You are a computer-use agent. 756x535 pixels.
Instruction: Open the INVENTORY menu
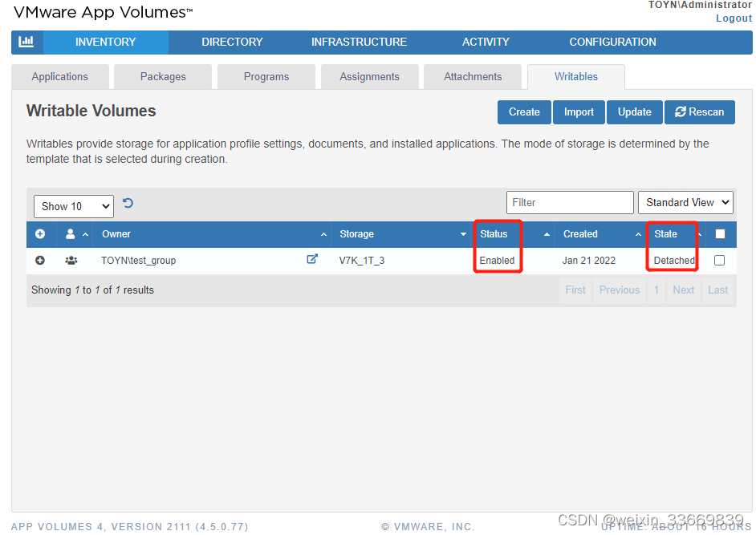(x=106, y=42)
